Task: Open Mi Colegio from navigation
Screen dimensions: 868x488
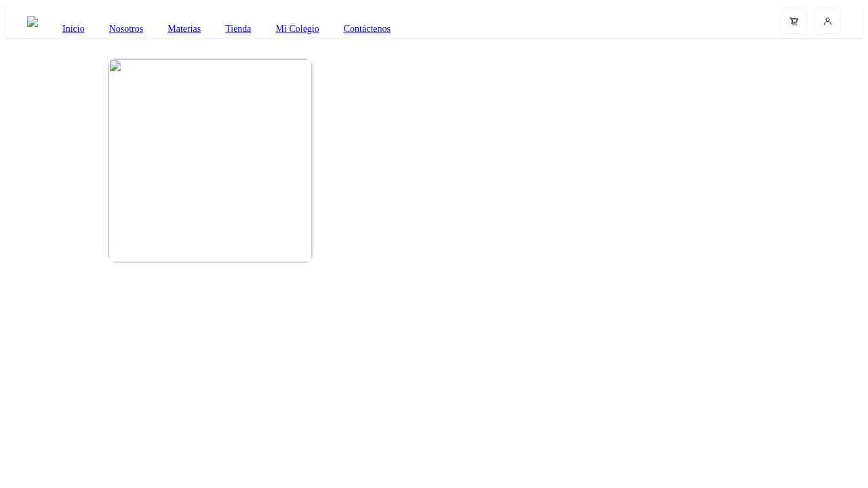Action: 297,28
